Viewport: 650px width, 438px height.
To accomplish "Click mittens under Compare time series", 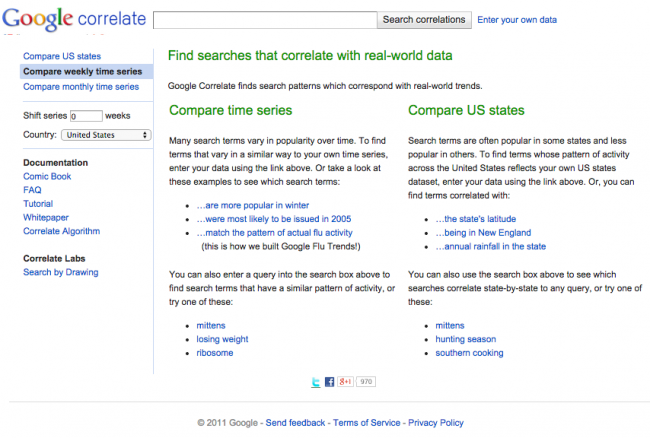I will pyautogui.click(x=211, y=325).
